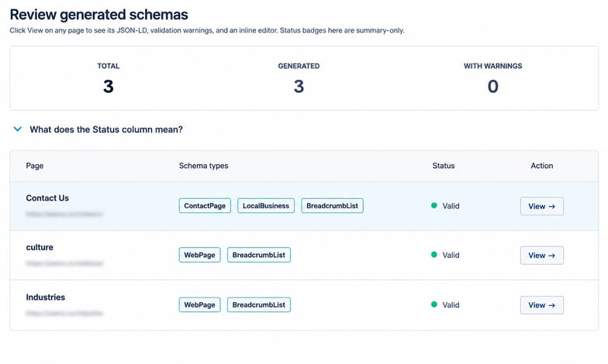This screenshot has height=364, width=608.
Task: Click BreadcrumbList tag in Industries row
Action: click(x=259, y=305)
